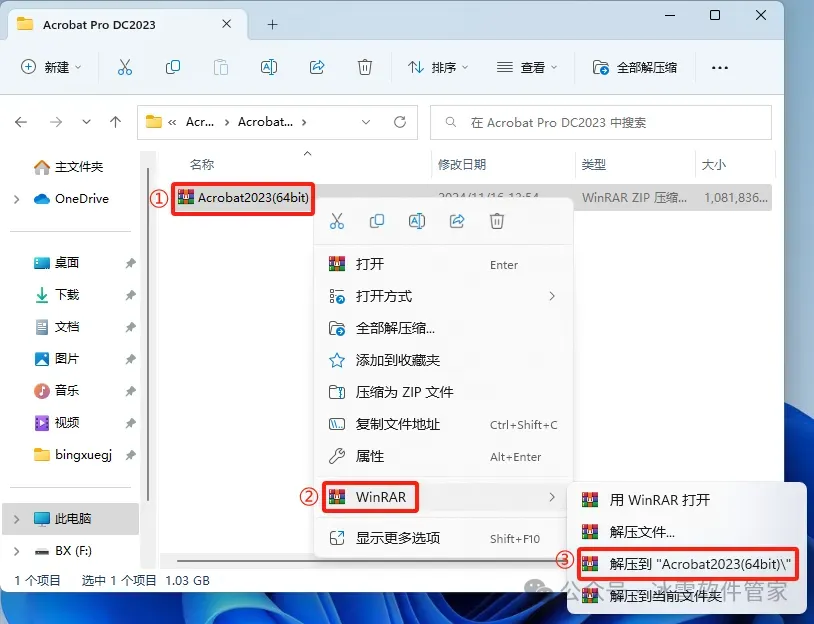
Task: Choose 属性 in the context menu
Action: [x=443, y=456]
